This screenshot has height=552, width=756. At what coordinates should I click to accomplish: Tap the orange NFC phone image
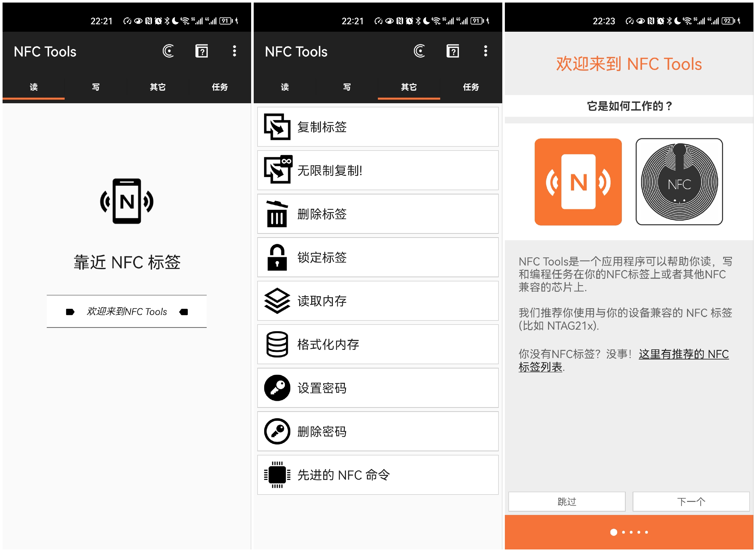pyautogui.click(x=578, y=182)
